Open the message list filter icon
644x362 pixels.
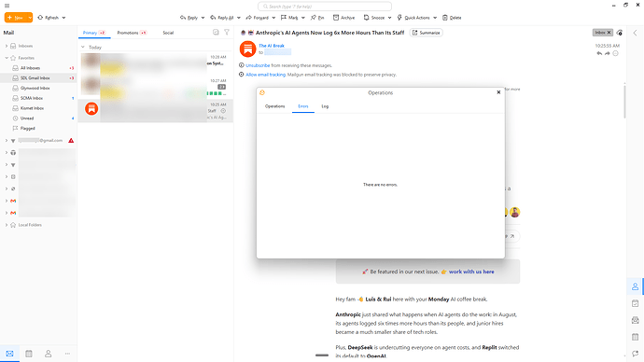227,32
